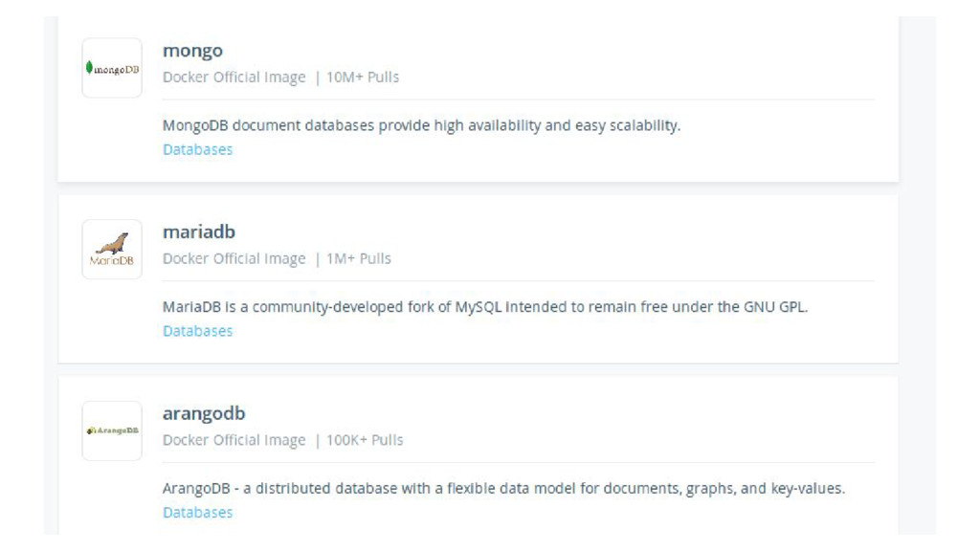Click the 100K+ Pulls count
Viewport: 980px width, 551px height.
365,440
